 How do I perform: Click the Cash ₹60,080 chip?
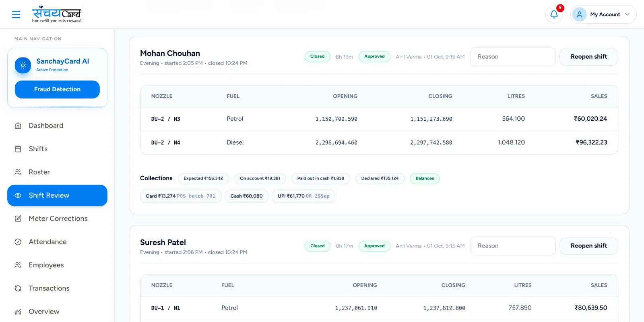[x=247, y=196]
